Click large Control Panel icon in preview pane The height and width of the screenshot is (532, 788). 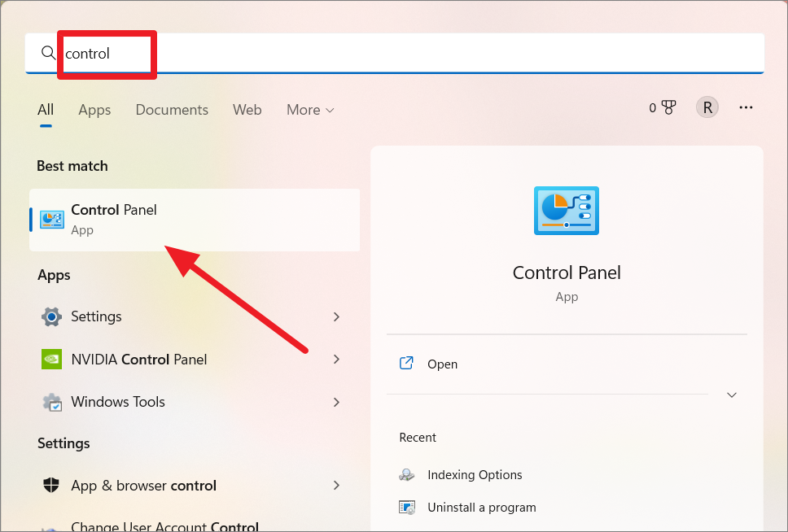coord(567,211)
